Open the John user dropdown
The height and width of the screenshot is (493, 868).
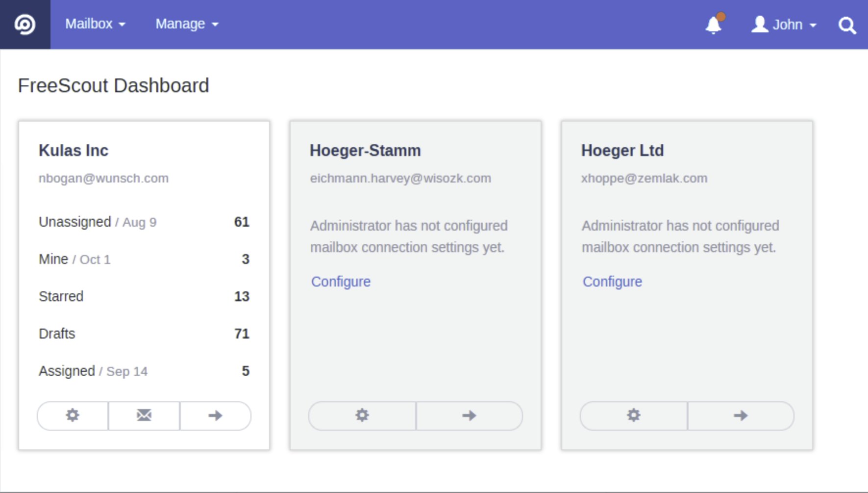[x=783, y=25]
